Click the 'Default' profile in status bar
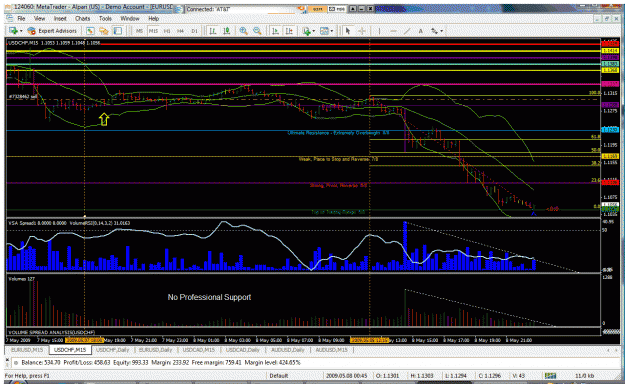625x384 pixels. [x=279, y=376]
